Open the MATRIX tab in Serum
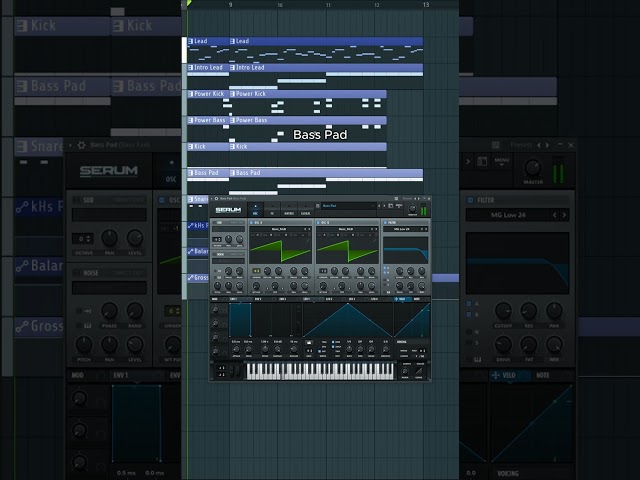640x480 pixels. pyautogui.click(x=289, y=210)
